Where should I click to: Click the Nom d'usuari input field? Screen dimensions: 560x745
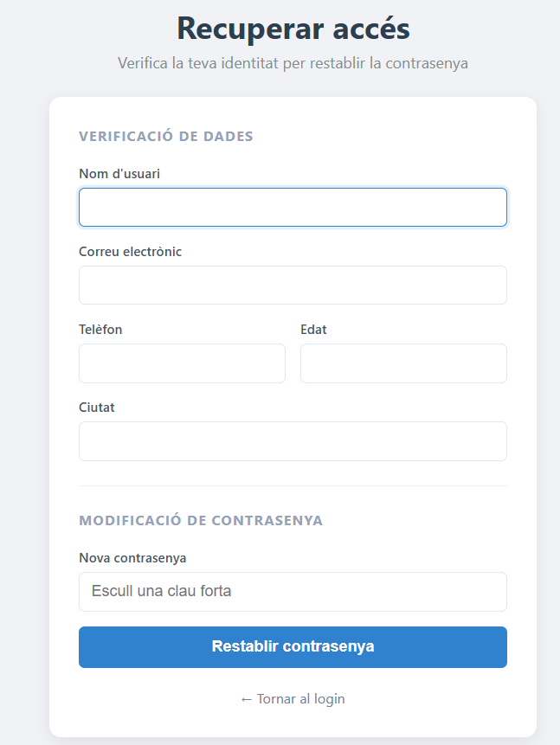[x=293, y=208]
